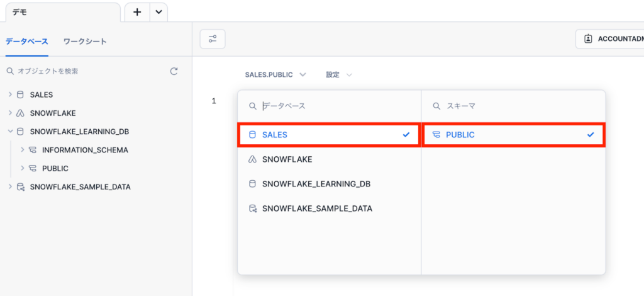Expand the SALES database tree node
The height and width of the screenshot is (296, 644).
point(10,95)
